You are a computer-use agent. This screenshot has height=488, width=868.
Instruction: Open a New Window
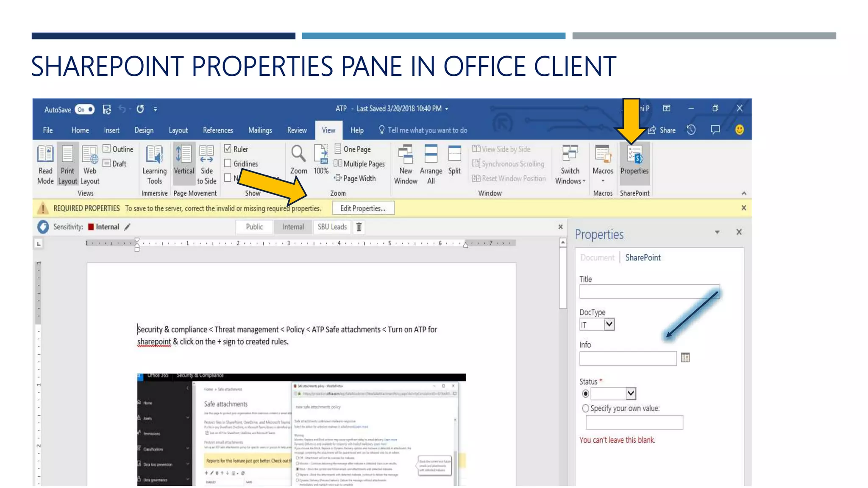[x=406, y=164]
